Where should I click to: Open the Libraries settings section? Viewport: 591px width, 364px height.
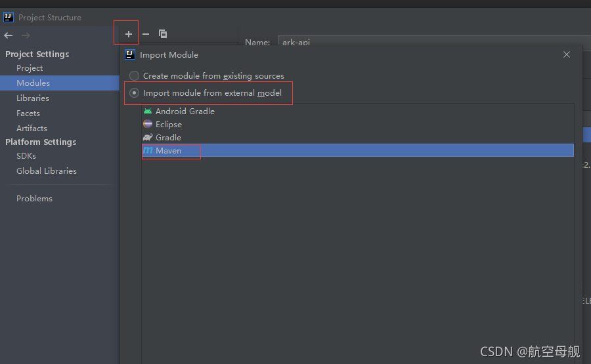tap(33, 98)
